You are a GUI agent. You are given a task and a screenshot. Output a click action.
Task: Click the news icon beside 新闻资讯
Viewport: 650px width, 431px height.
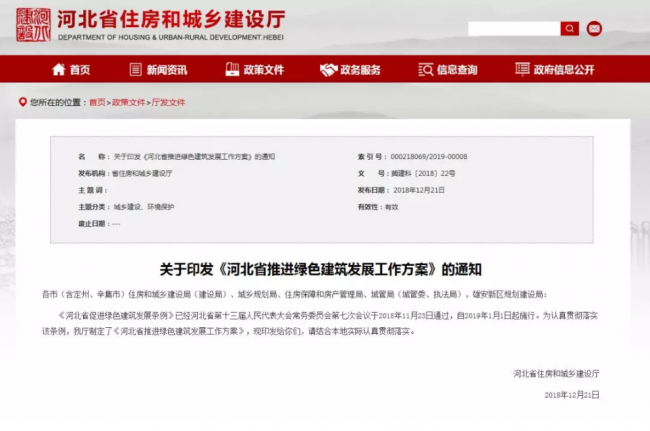click(x=135, y=69)
